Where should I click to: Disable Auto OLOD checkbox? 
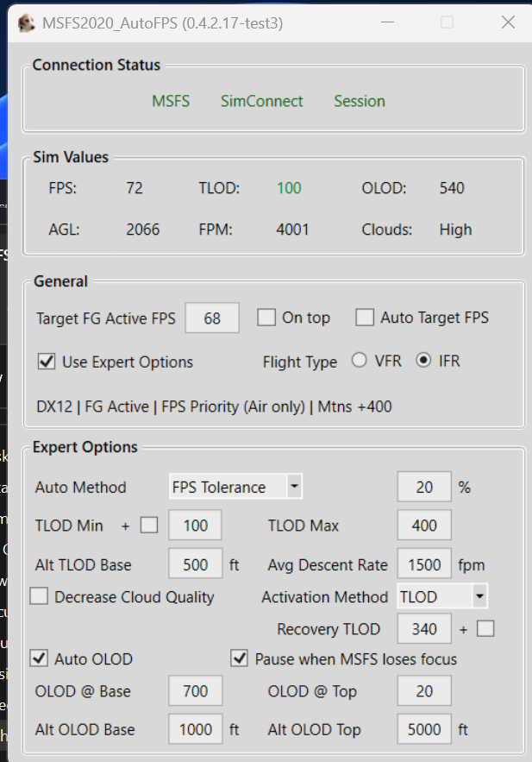(x=39, y=658)
